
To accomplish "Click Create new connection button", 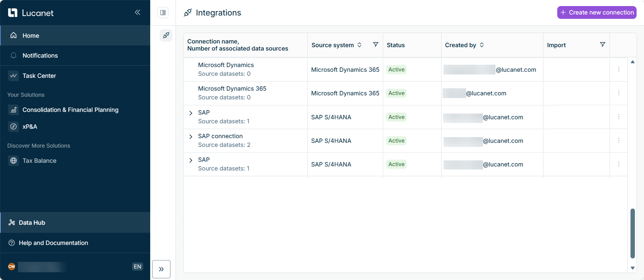I will [597, 12].
